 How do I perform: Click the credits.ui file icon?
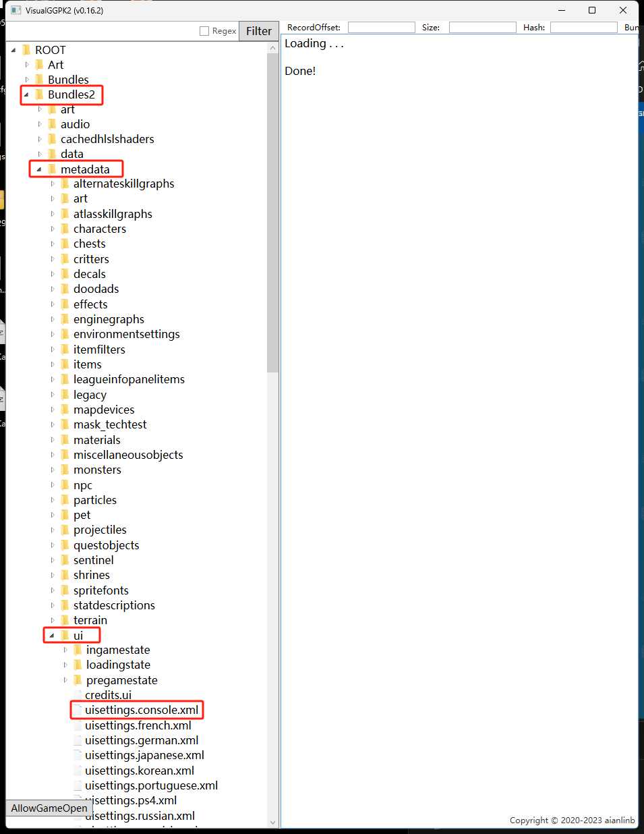pyautogui.click(x=77, y=694)
